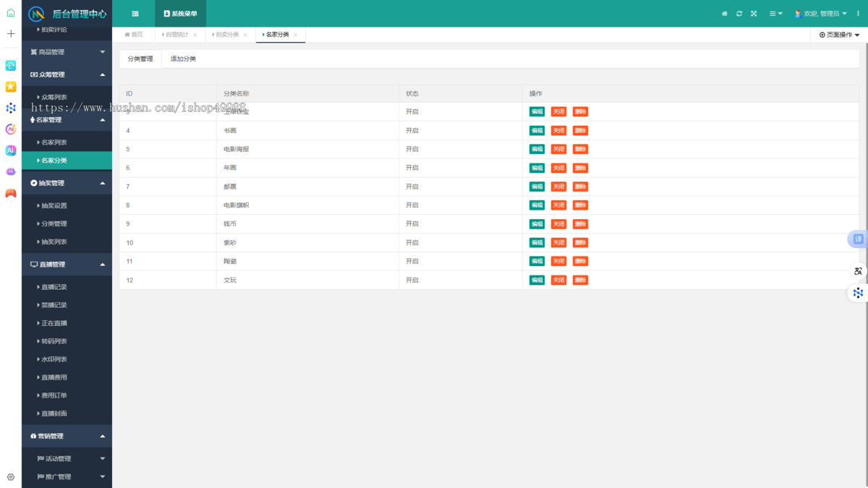
Task: Open the 页面操作 dropdown
Action: tap(839, 35)
